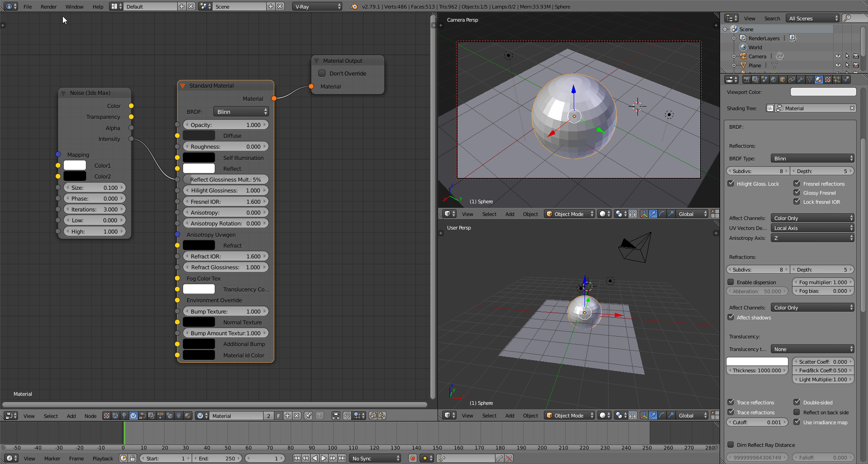Toggle Fresnel reflections checkbox
Viewport: 868px width, 464px height.
point(797,183)
